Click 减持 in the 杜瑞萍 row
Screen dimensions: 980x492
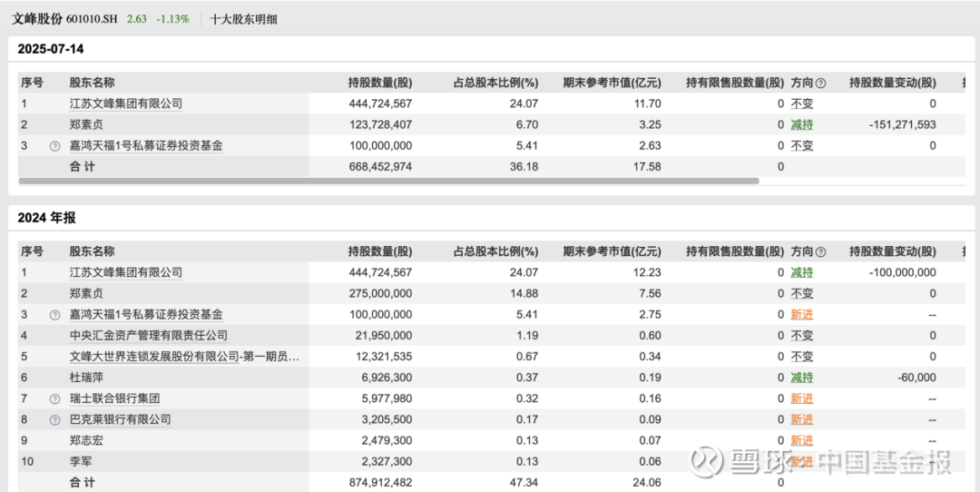[x=802, y=378]
